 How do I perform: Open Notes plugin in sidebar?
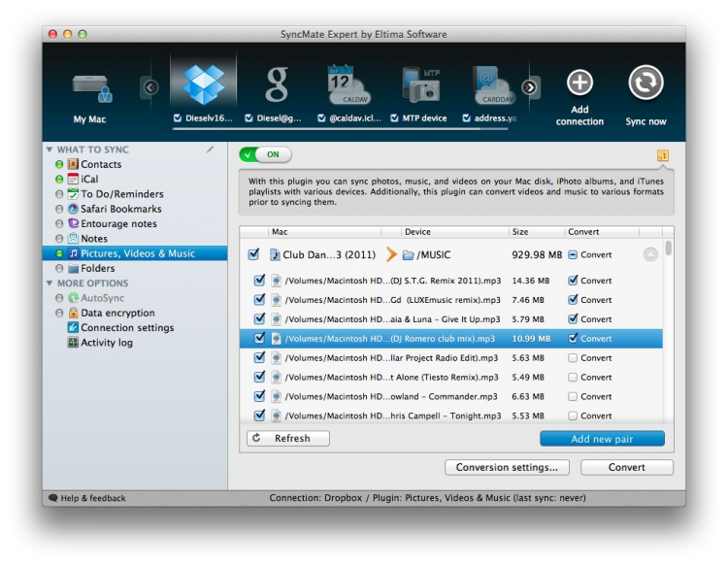pyautogui.click(x=94, y=239)
